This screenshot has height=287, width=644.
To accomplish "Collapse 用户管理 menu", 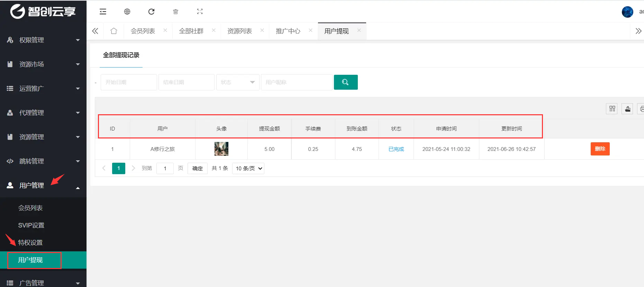I will (x=43, y=186).
